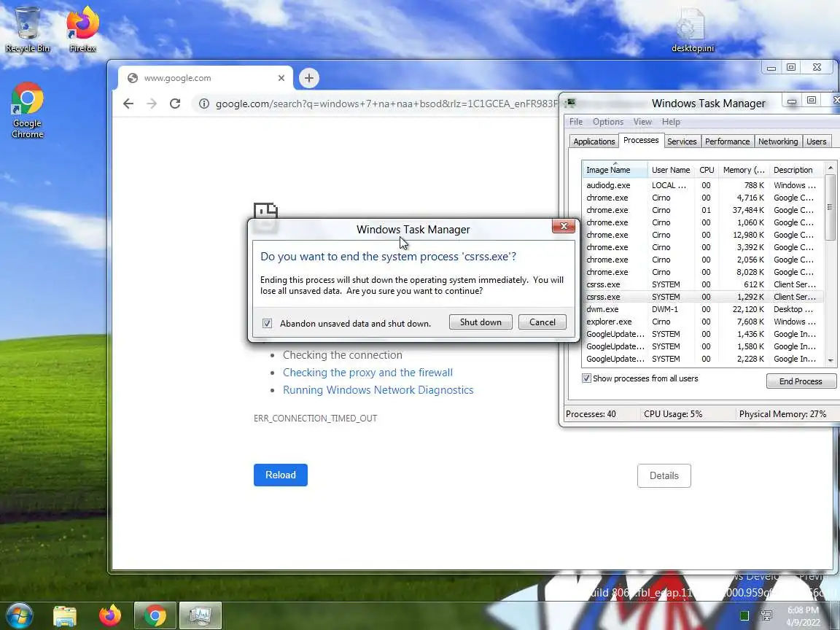Switch to the Applications tab
The image size is (840, 630).
coord(594,141)
